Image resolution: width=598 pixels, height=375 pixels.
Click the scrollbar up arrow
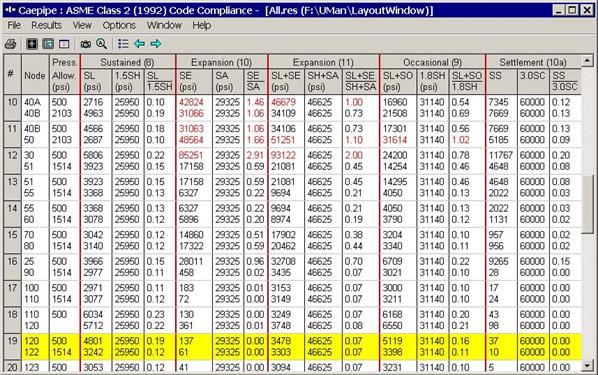pos(587,60)
